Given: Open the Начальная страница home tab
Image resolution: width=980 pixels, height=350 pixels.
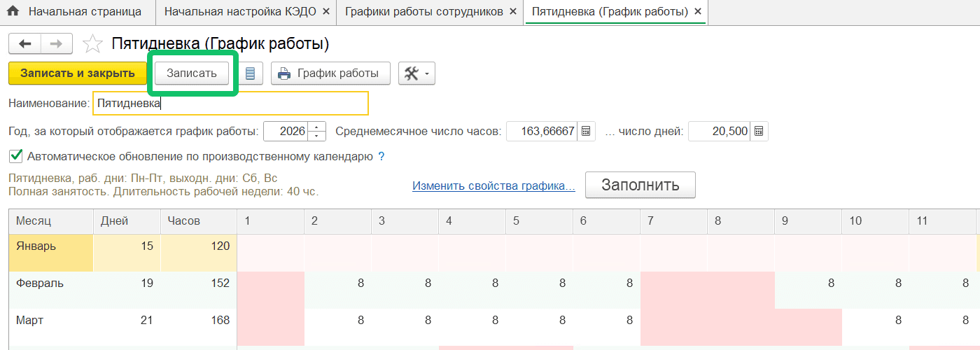Looking at the screenshot, I should tap(74, 12).
